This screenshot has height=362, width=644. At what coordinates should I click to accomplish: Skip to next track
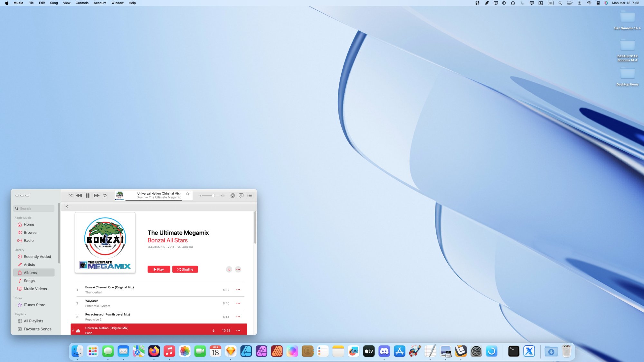click(96, 195)
